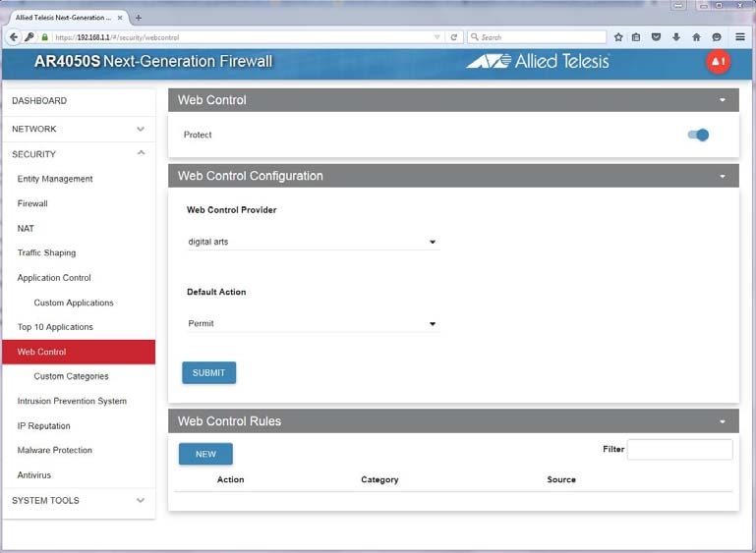Open the browser hamburger menu
The height and width of the screenshot is (553, 756).
[x=740, y=37]
